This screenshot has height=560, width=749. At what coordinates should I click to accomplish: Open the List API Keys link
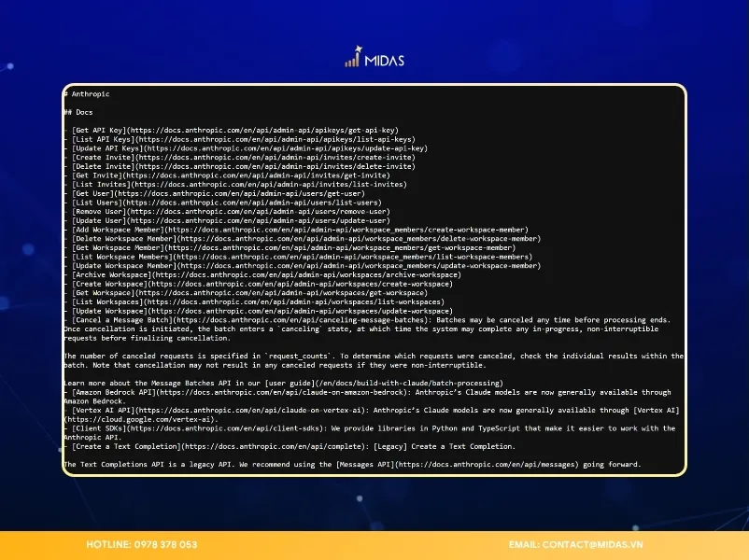point(103,139)
